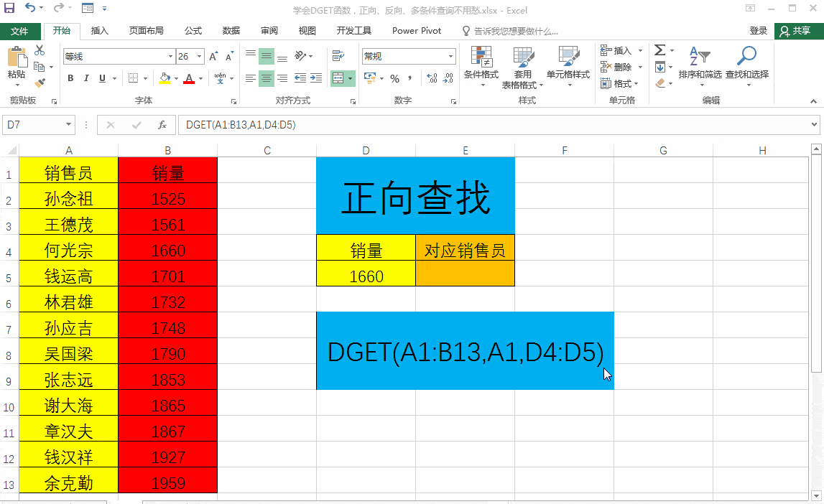Open the Power Pivot tab
The image size is (824, 504).
pyautogui.click(x=415, y=30)
